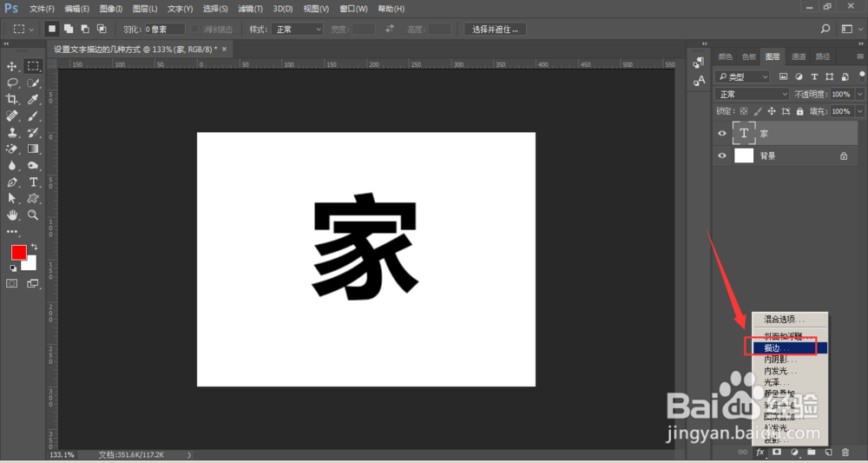Viewport: 868px width, 463px height.
Task: Select the Healing Brush bandage tool
Action: click(11, 116)
